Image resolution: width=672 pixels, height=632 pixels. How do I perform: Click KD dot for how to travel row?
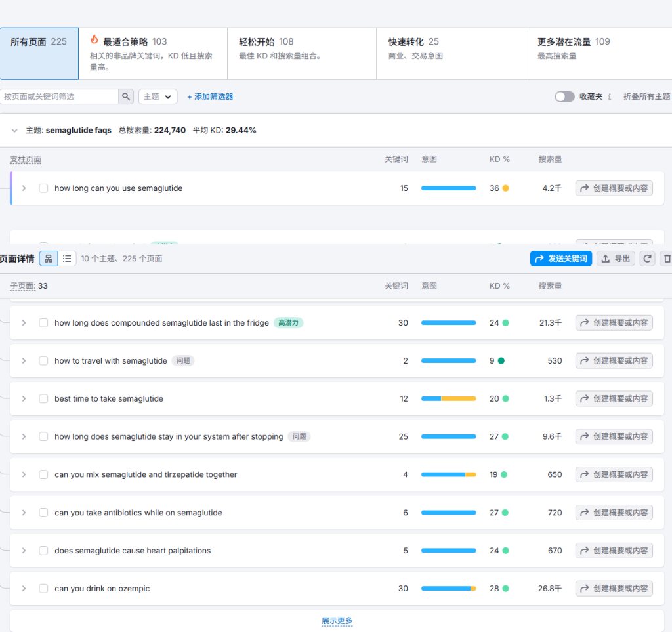(501, 361)
